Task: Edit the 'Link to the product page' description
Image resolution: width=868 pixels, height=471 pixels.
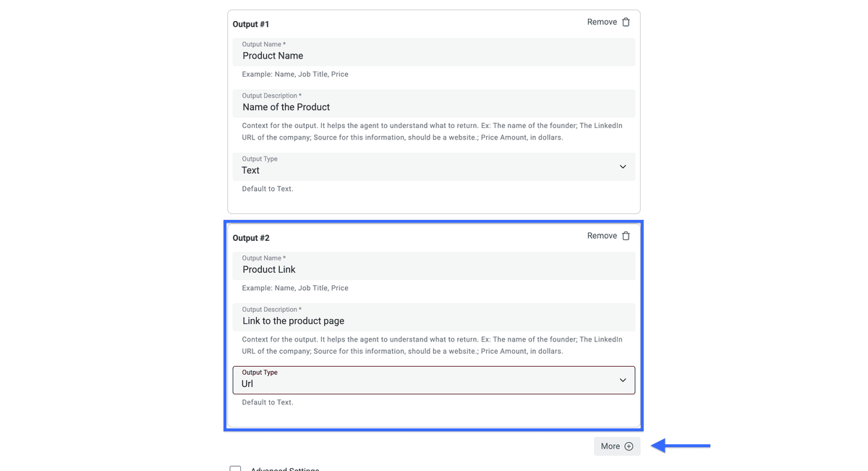Action: (x=434, y=317)
